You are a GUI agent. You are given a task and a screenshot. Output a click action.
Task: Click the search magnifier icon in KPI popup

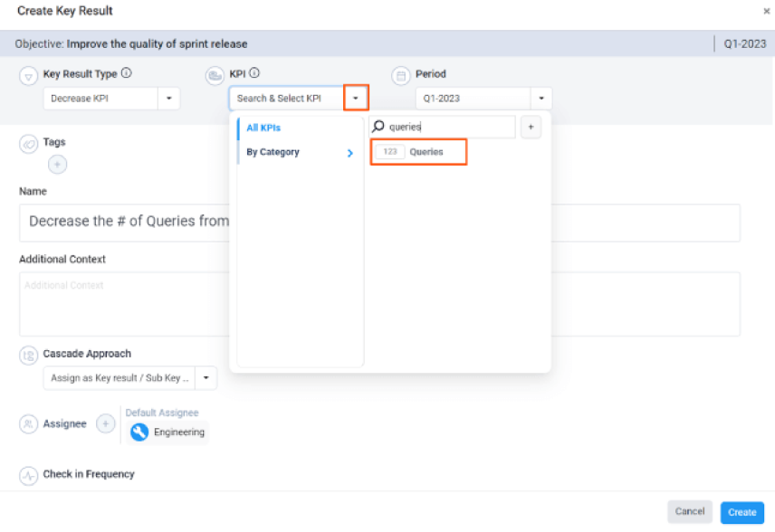point(378,127)
